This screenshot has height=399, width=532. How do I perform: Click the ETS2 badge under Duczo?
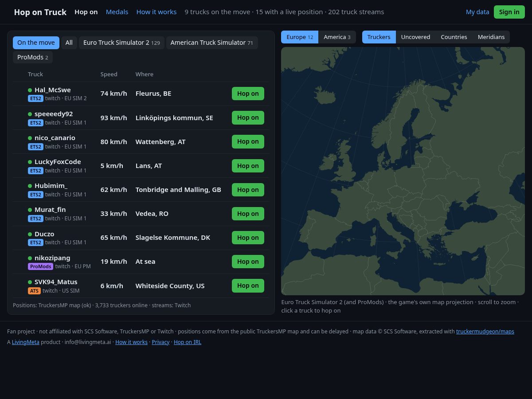click(x=35, y=243)
